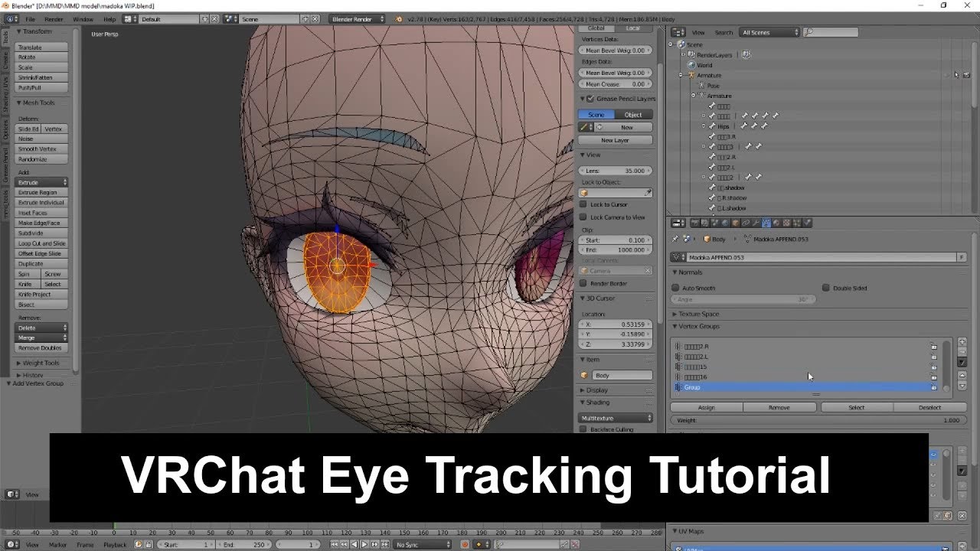Screen dimensions: 980x551
Task: Click the timeline record button
Action: [465, 544]
